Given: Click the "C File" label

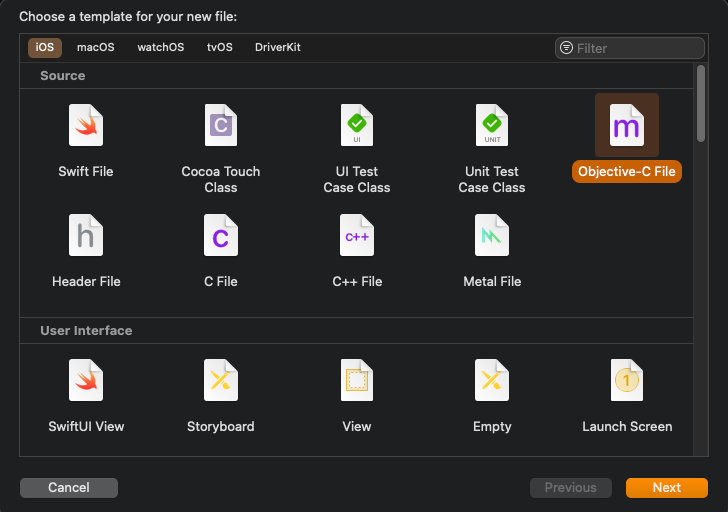Looking at the screenshot, I should pos(221,281).
